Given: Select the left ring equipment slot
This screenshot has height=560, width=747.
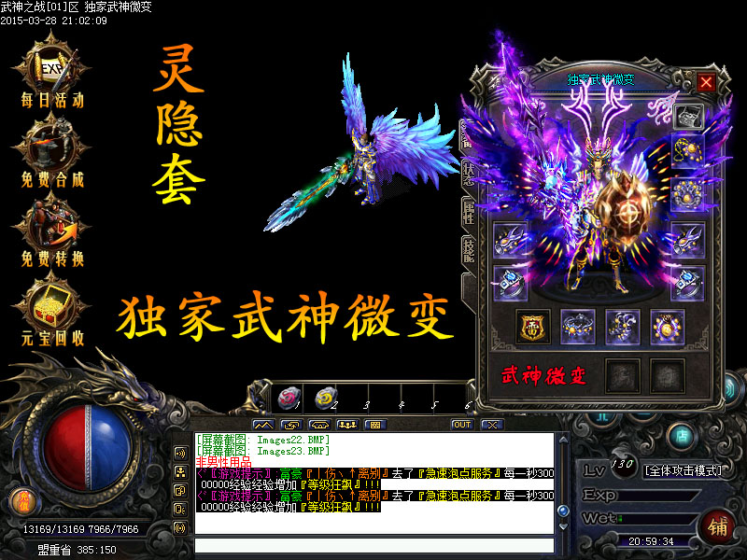Looking at the screenshot, I should (510, 284).
